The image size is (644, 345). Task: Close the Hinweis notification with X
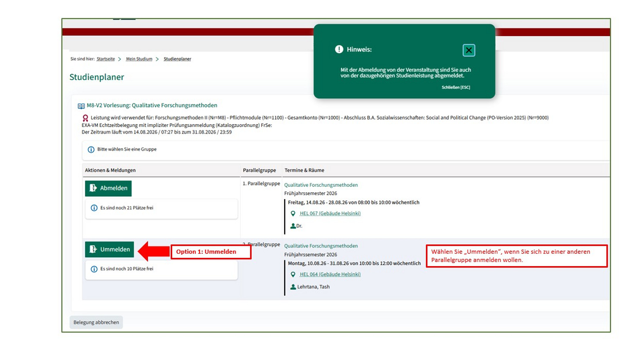(x=469, y=50)
